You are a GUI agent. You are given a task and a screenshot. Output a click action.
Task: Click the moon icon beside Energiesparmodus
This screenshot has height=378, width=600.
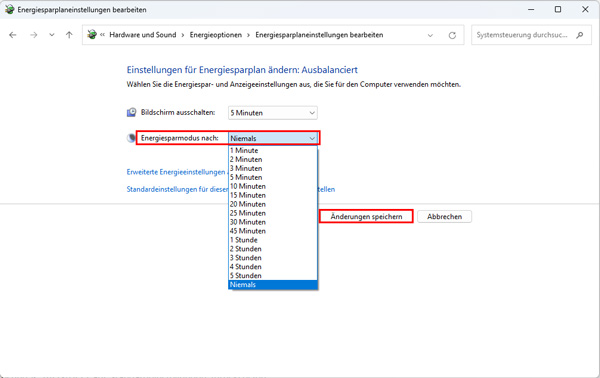131,138
